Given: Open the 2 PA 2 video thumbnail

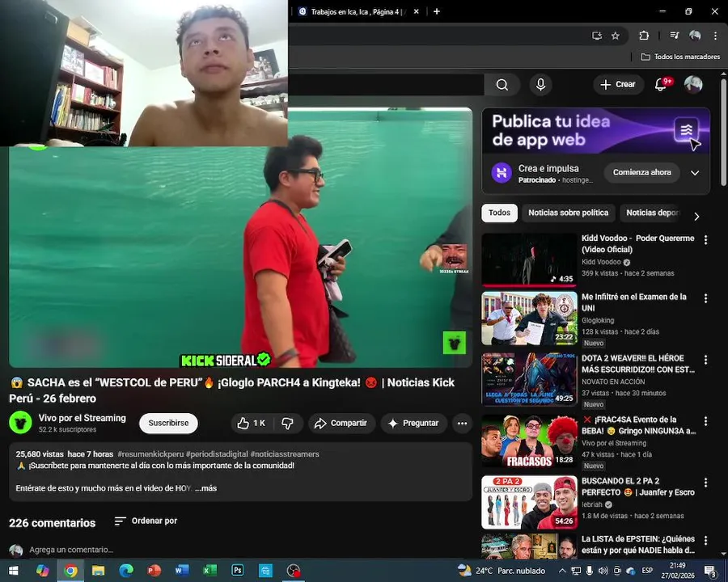Looking at the screenshot, I should point(529,502).
